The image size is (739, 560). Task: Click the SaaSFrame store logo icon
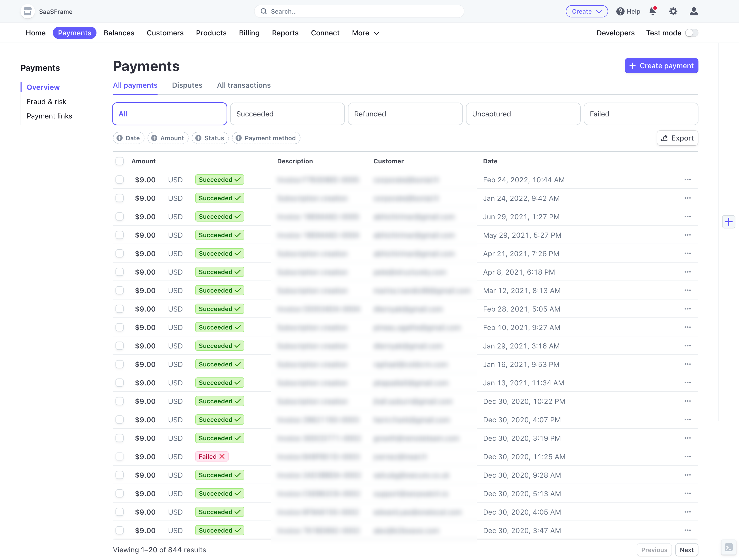[28, 11]
